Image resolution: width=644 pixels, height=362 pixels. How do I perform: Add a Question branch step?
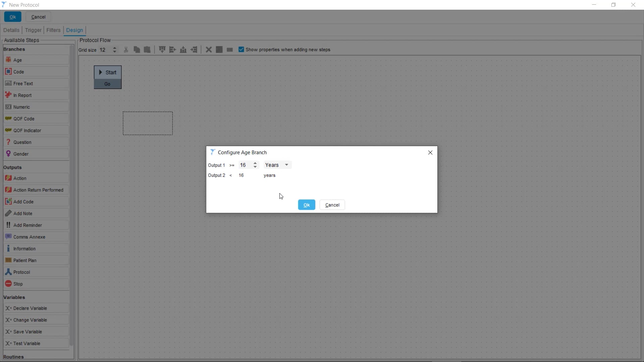point(36,142)
